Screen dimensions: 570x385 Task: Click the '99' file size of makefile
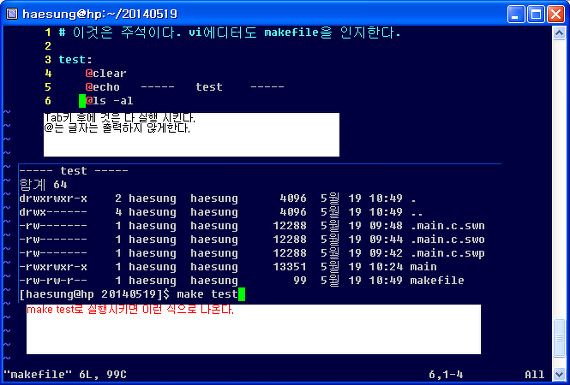coord(300,280)
